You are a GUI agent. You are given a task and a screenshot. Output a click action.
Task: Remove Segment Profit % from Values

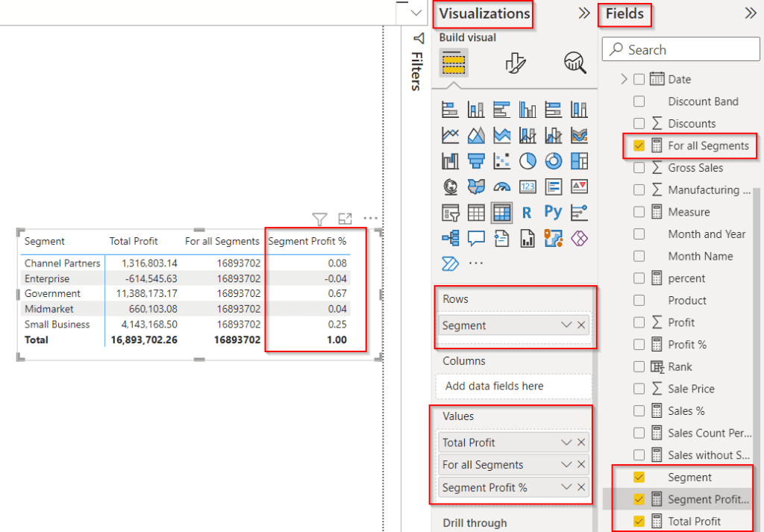[580, 487]
